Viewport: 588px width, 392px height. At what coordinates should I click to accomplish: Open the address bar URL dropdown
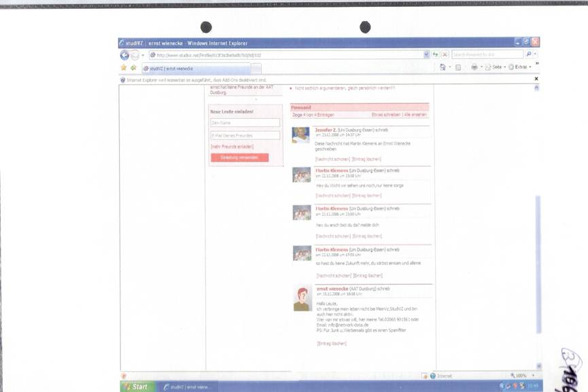pos(426,54)
